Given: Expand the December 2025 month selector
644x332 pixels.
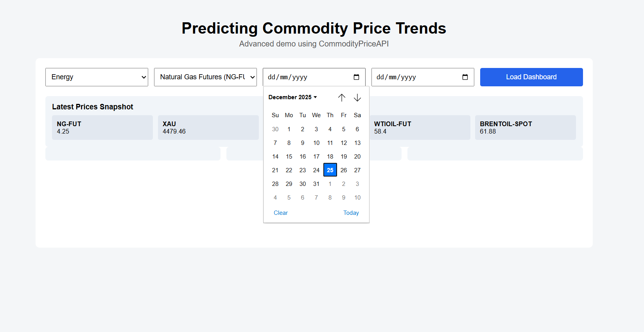Looking at the screenshot, I should (x=293, y=97).
